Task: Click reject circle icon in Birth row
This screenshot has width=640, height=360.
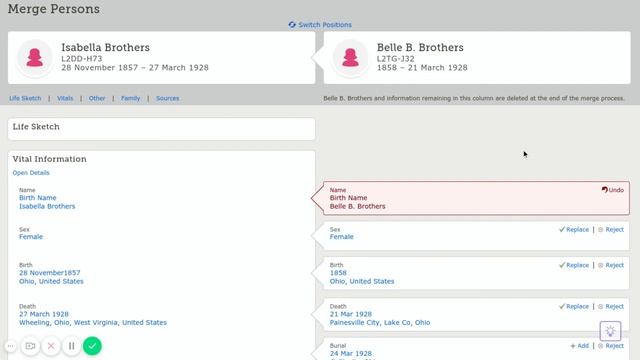Action: 600,265
